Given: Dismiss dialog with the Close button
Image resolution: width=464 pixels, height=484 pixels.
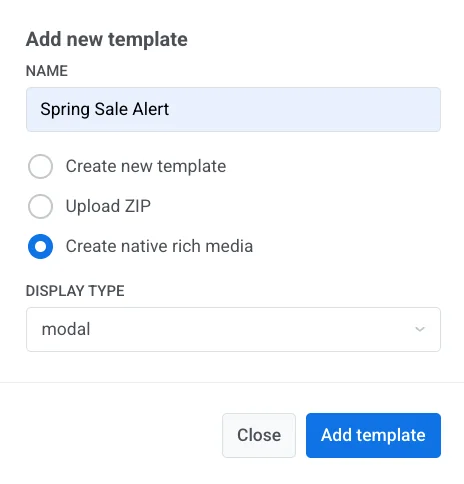Looking at the screenshot, I should pos(259,435).
